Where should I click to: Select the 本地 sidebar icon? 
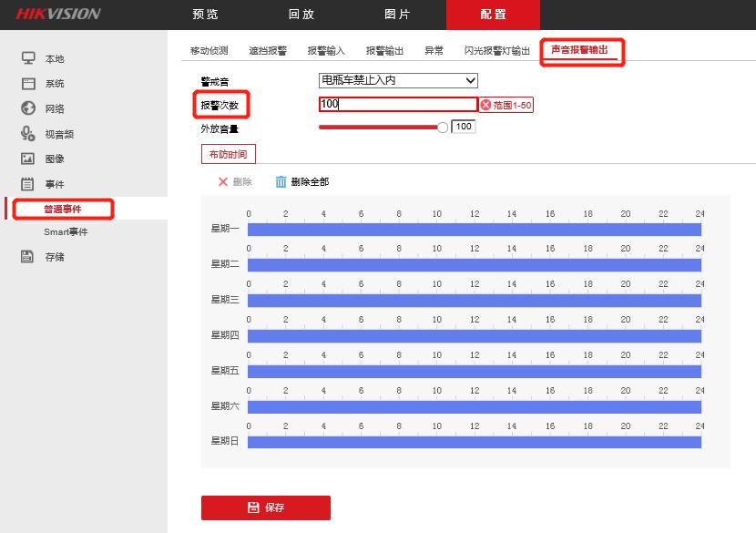pos(28,57)
